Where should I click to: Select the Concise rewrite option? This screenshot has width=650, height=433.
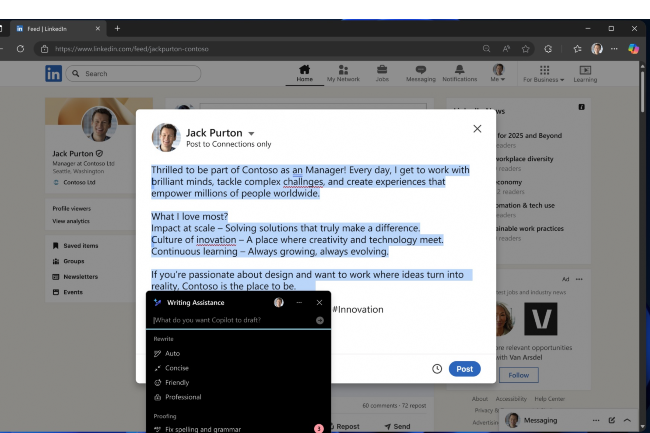coord(177,368)
